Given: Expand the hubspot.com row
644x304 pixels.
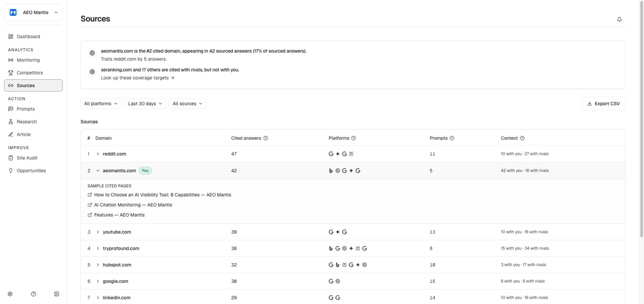Looking at the screenshot, I should tap(98, 265).
